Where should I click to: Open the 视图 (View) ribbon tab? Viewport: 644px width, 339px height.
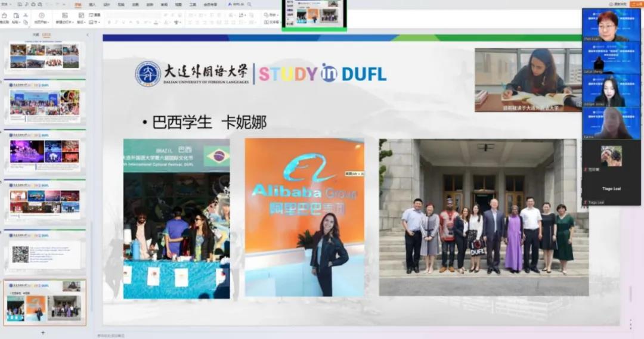(x=178, y=5)
